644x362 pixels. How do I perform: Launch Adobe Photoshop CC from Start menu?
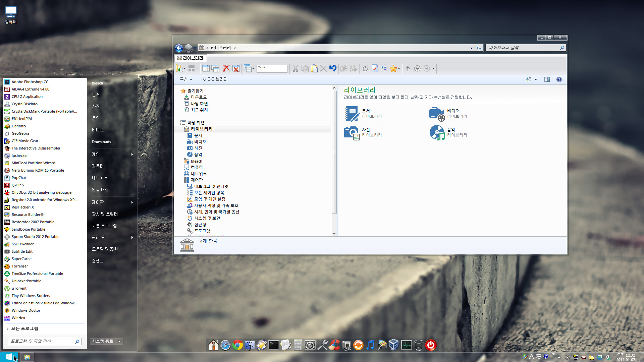point(30,82)
